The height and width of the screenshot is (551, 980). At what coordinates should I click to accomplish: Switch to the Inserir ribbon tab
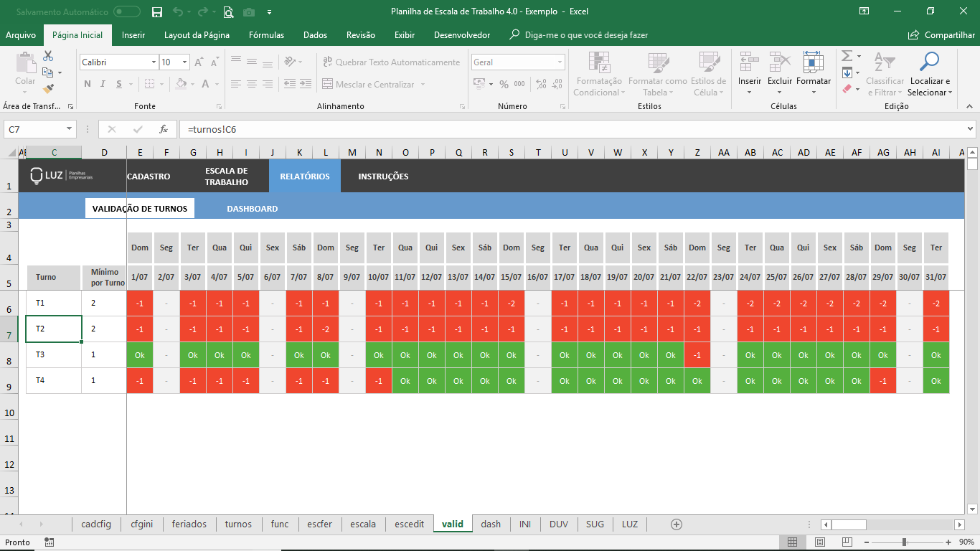[133, 35]
